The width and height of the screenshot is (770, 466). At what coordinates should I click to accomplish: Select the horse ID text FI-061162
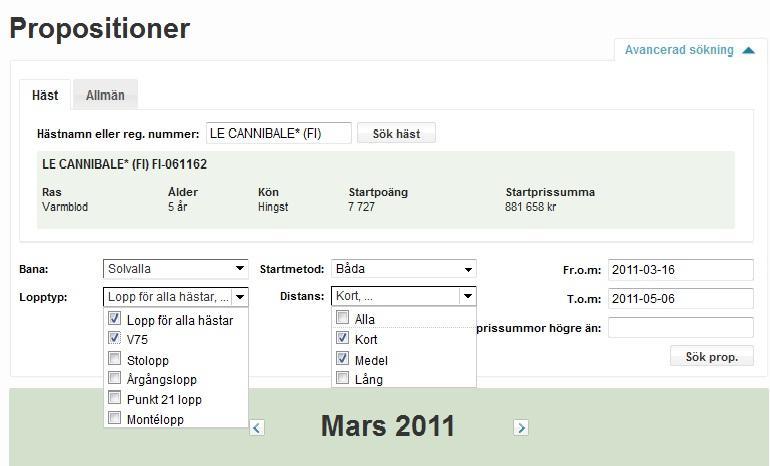click(x=179, y=164)
